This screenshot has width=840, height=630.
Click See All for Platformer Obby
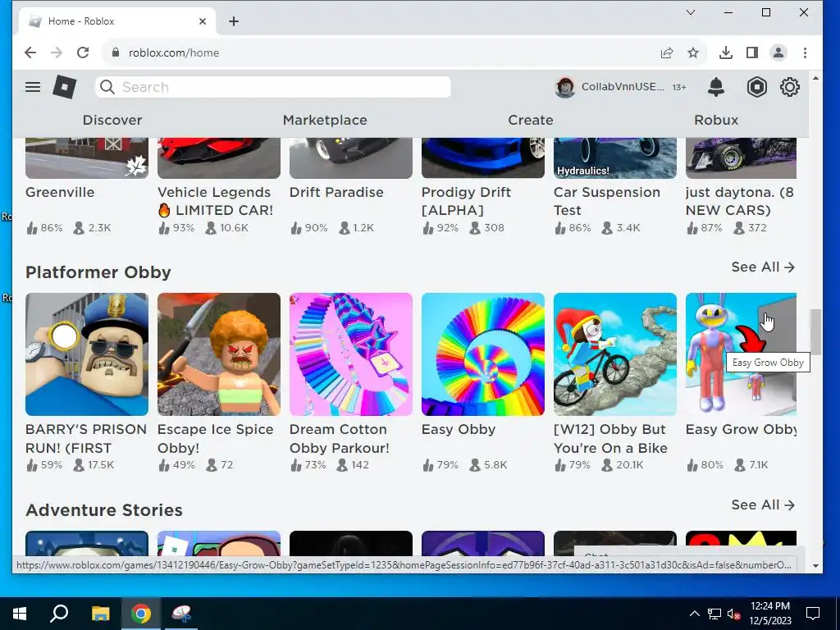click(x=763, y=267)
